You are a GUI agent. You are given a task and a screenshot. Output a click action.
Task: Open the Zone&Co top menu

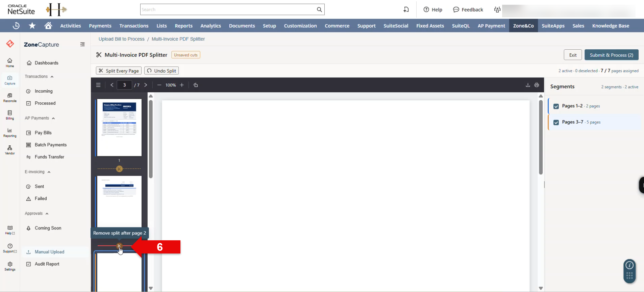tap(523, 26)
